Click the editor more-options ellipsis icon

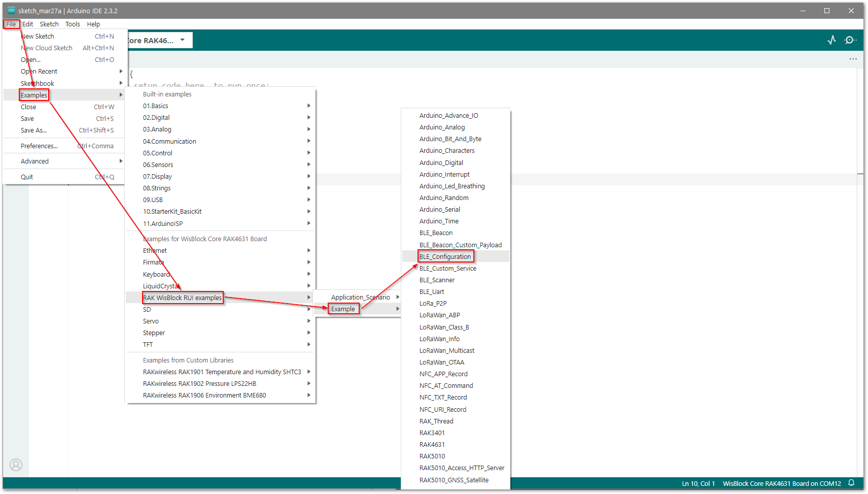pos(853,59)
